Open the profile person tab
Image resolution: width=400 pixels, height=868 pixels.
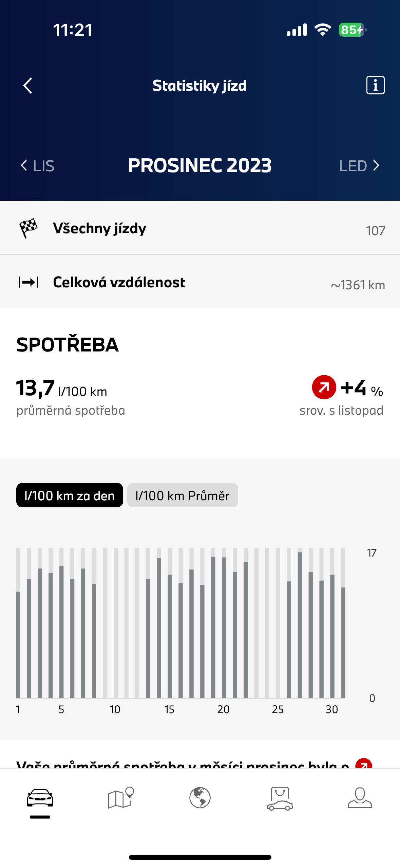360,797
